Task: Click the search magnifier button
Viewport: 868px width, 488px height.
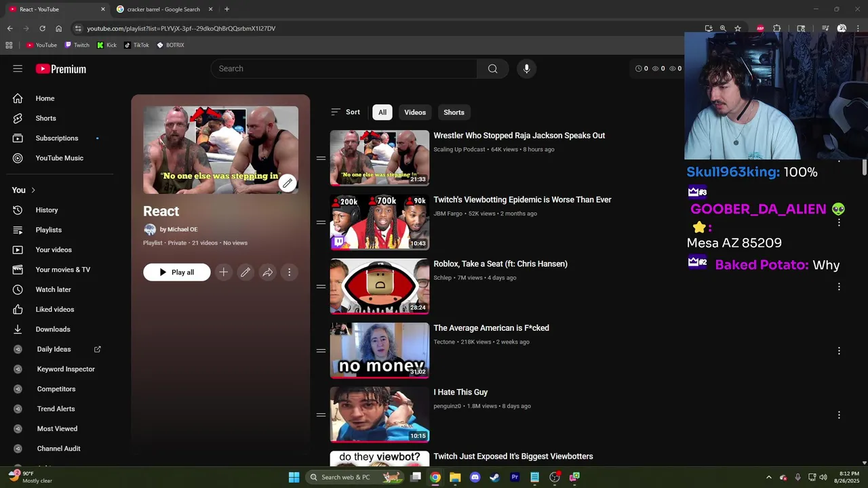Action: 493,68
